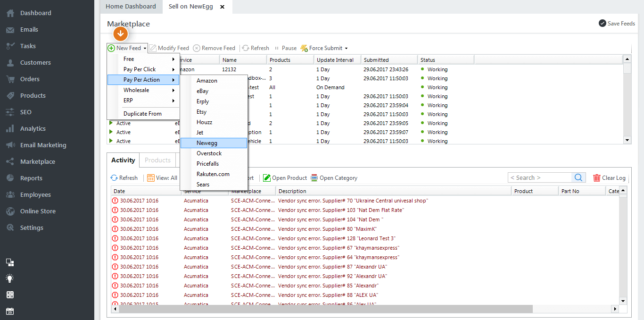The width and height of the screenshot is (644, 320).
Task: Click the Marketplace share icon
Action: [x=10, y=162]
